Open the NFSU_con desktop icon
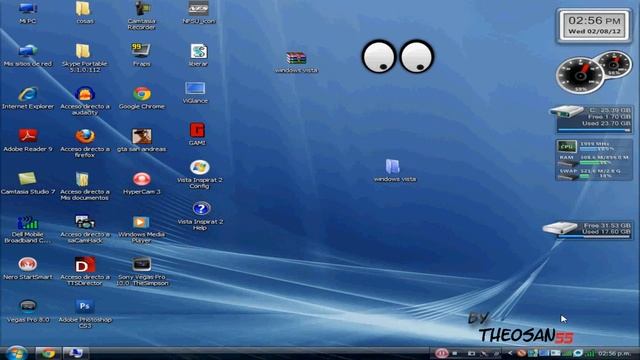Image resolution: width=640 pixels, height=360 pixels. 199,13
